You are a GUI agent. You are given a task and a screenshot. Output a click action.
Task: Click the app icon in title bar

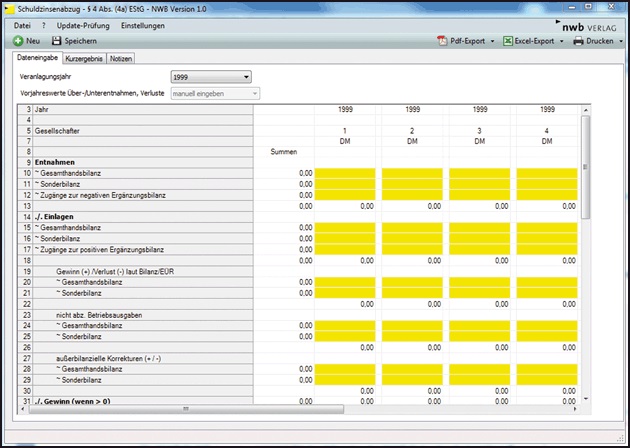click(9, 8)
